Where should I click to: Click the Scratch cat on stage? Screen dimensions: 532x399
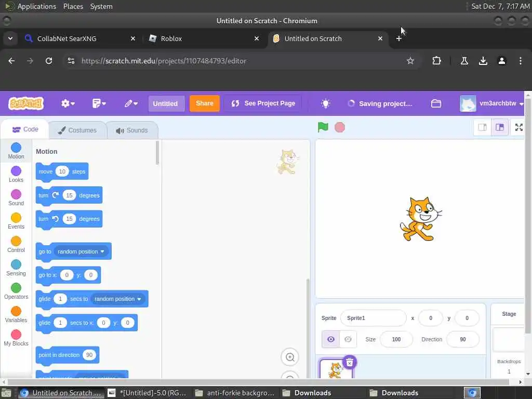point(421,219)
